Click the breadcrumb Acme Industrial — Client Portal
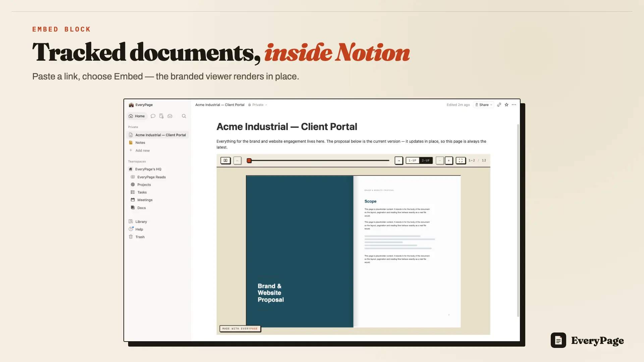 pyautogui.click(x=220, y=105)
